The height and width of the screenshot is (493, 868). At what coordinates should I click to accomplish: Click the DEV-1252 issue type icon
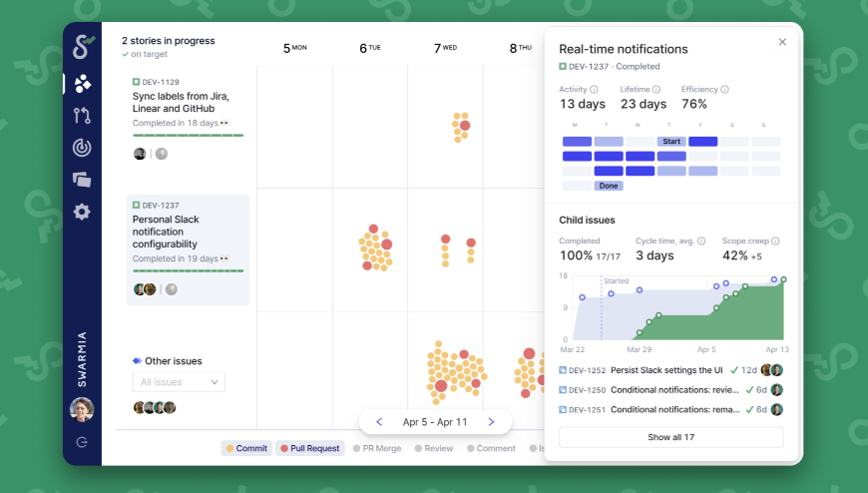point(563,370)
